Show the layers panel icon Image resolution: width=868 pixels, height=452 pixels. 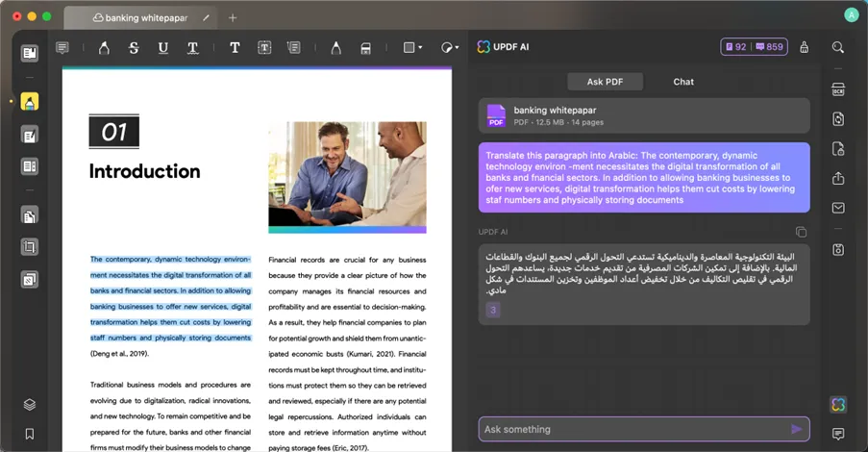tap(30, 405)
